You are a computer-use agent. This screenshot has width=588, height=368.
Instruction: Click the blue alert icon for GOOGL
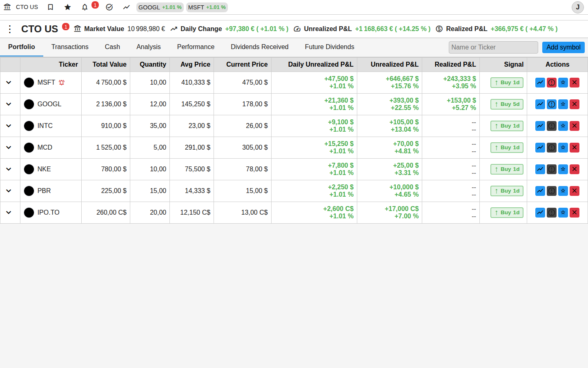click(x=552, y=104)
